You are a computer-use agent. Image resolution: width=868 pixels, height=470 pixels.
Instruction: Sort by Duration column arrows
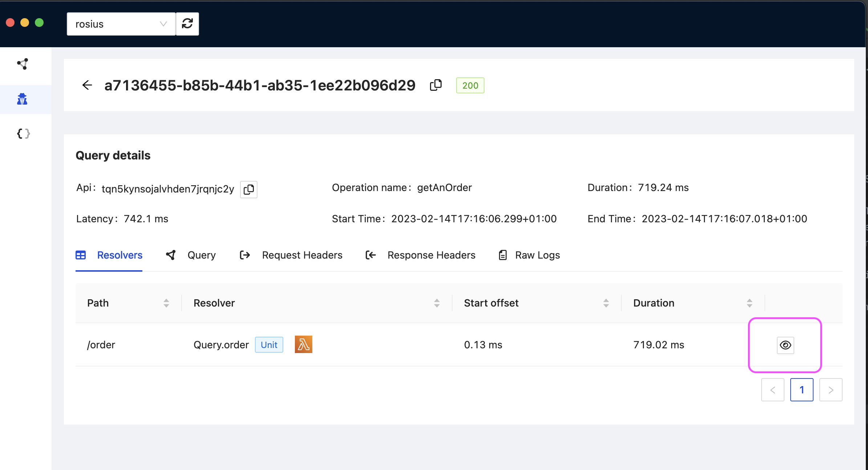click(x=749, y=303)
